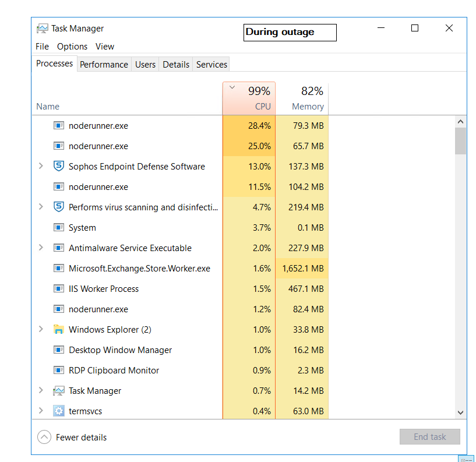Click the icon of the 1.2% noderunner.exe row
This screenshot has height=462, width=476.
59,309
